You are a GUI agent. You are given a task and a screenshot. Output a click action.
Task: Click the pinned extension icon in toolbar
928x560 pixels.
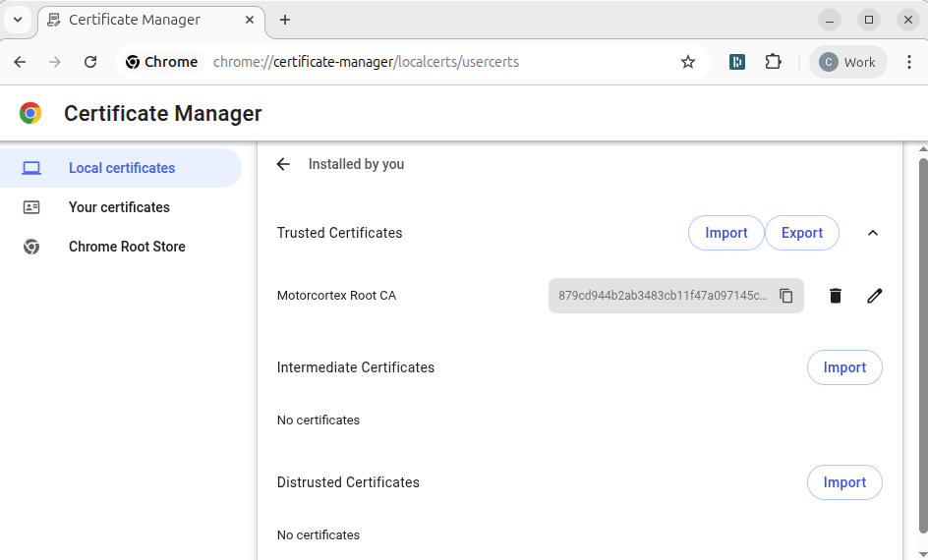coord(737,62)
